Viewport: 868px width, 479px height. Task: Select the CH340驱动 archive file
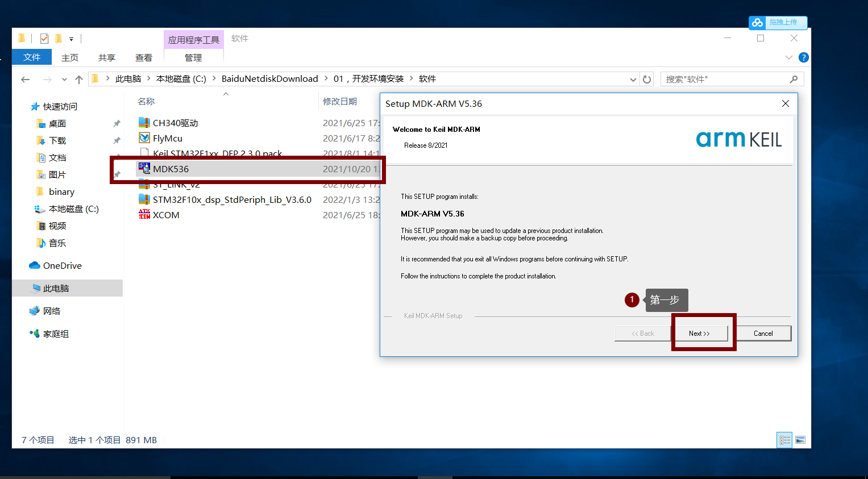coord(175,123)
